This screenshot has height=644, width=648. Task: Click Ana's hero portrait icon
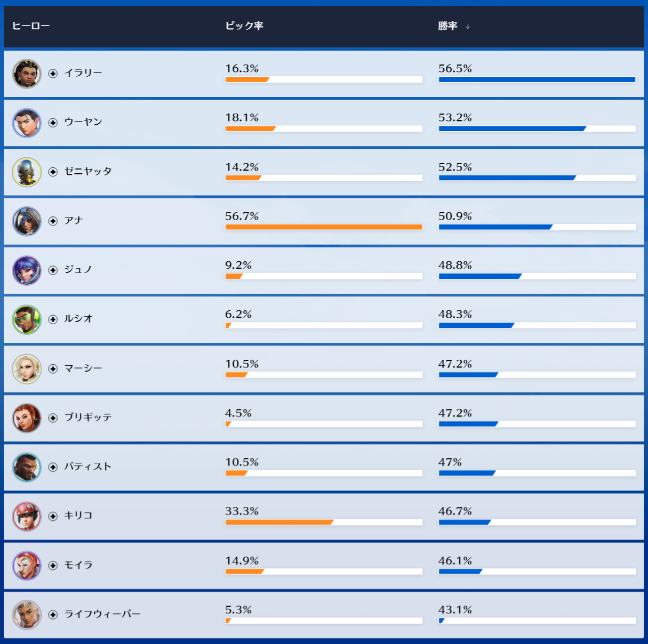27,221
